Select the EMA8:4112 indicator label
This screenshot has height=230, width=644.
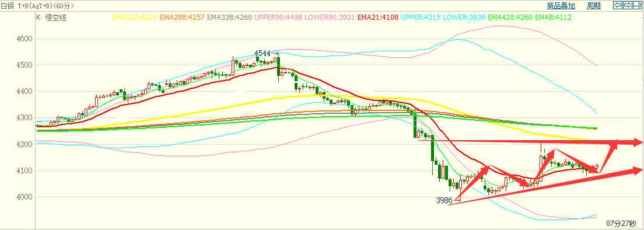pos(553,18)
